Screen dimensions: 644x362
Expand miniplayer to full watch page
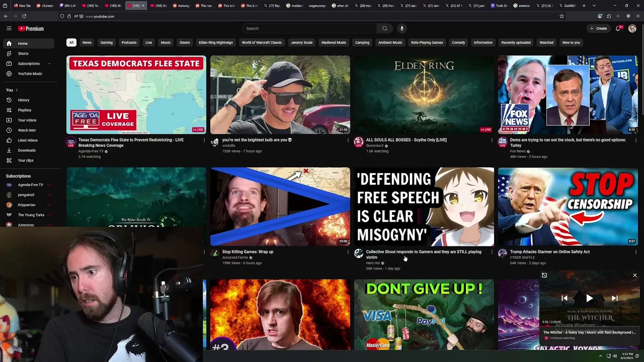[544, 275]
